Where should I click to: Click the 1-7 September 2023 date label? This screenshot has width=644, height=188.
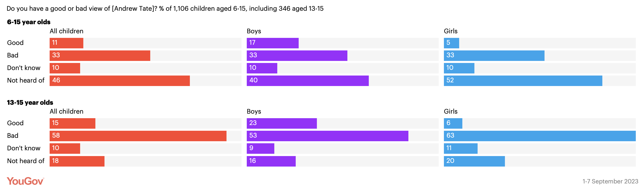[610, 181]
